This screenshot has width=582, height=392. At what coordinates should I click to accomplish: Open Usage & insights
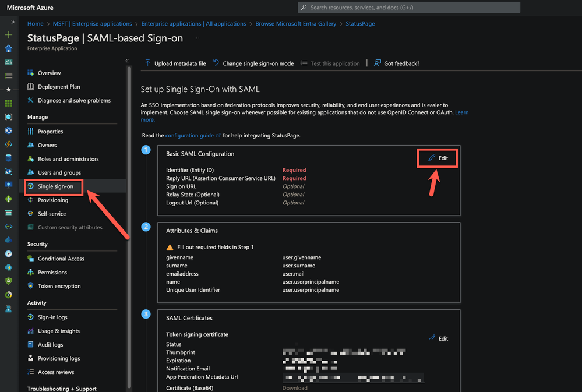[59, 331]
